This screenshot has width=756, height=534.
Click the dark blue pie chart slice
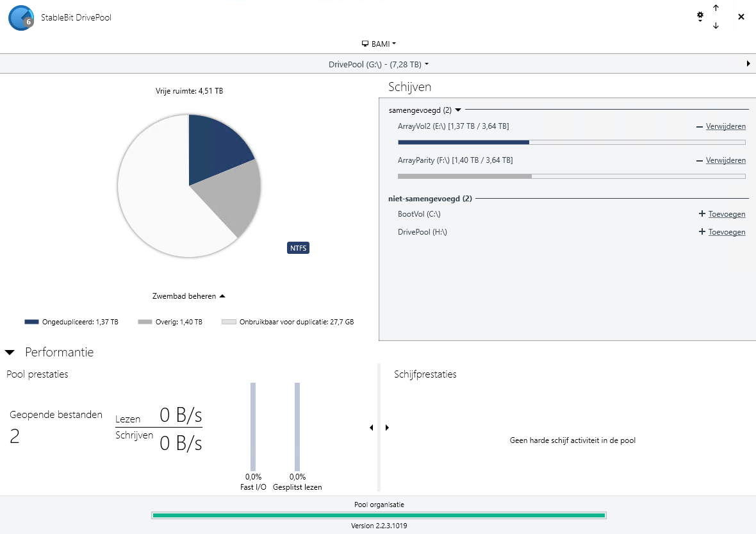click(215, 147)
